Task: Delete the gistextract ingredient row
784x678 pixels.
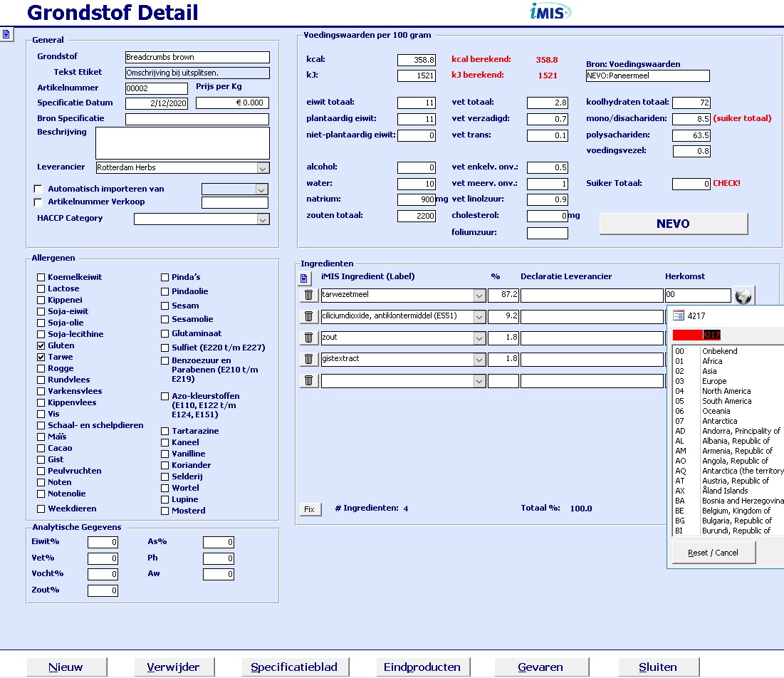Action: point(308,359)
